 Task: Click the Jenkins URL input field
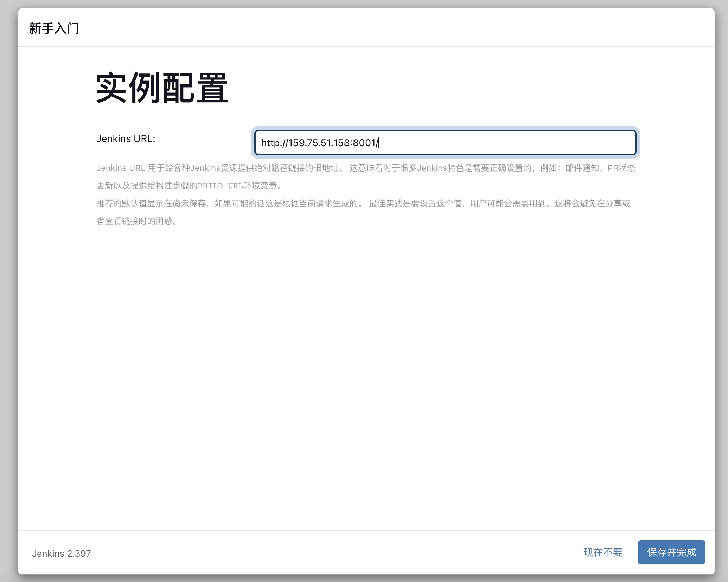[x=445, y=143]
